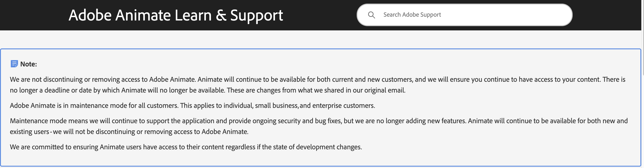Click the bold "Note:" label

(x=29, y=64)
